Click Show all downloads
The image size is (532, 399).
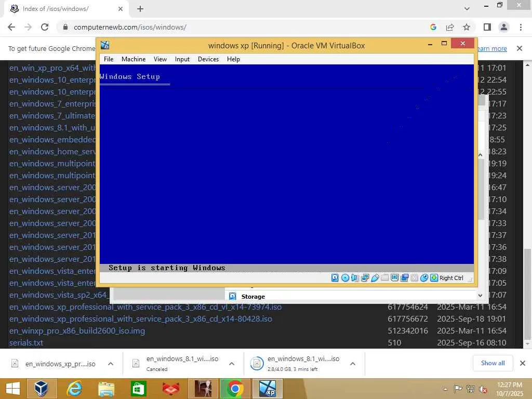point(493,363)
